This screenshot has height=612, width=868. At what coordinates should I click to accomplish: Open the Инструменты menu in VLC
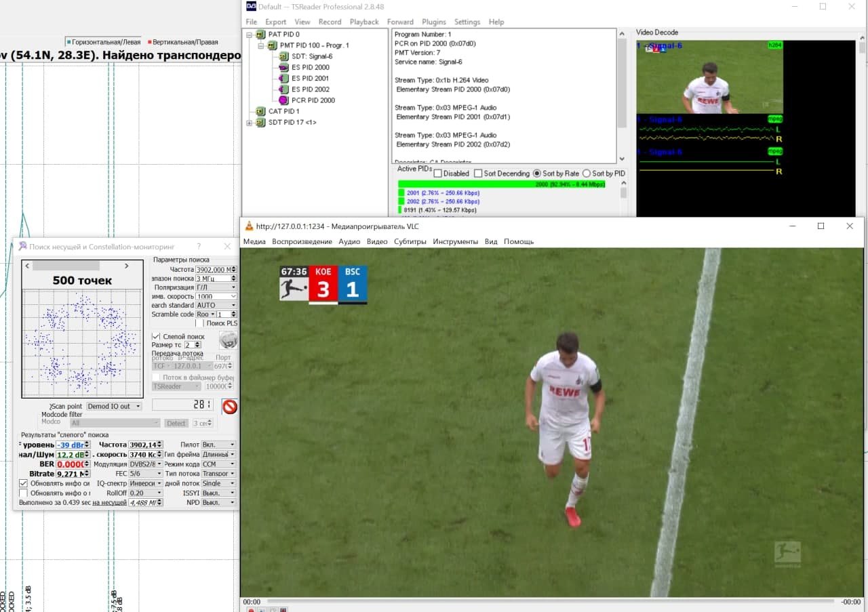[x=455, y=241]
